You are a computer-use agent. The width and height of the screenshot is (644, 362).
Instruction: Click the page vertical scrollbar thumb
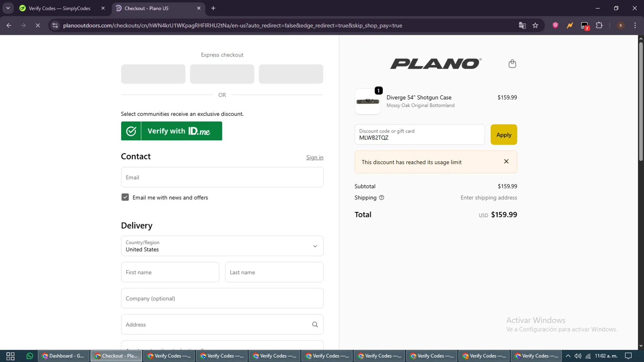coord(641,101)
